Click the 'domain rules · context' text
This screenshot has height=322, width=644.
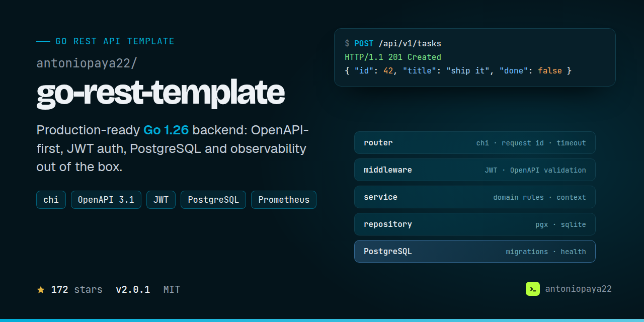point(539,198)
